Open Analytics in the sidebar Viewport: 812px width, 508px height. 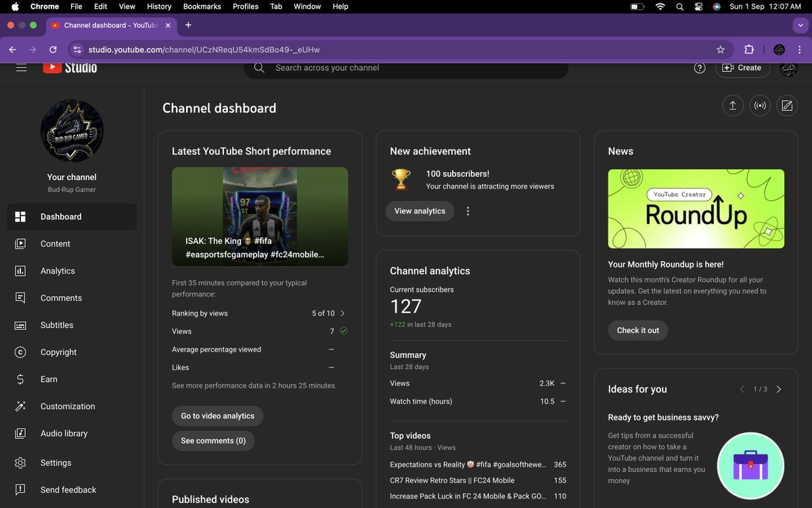tap(72, 271)
